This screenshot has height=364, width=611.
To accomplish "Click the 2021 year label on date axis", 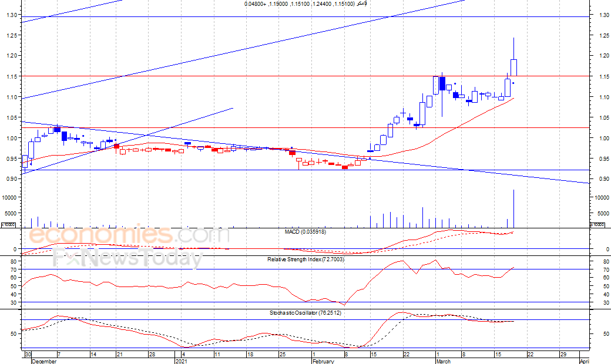I will coord(183,361).
